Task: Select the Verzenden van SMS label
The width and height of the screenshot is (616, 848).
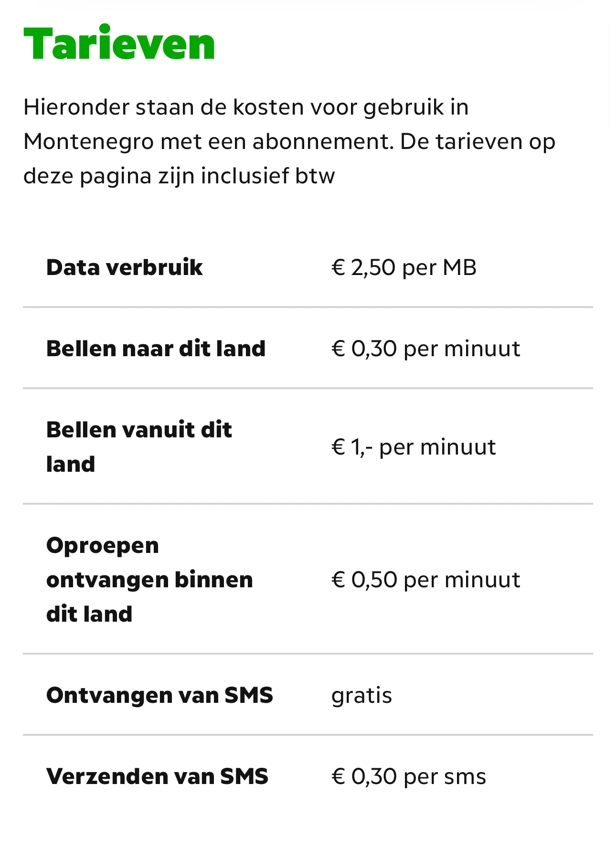Action: click(x=157, y=776)
